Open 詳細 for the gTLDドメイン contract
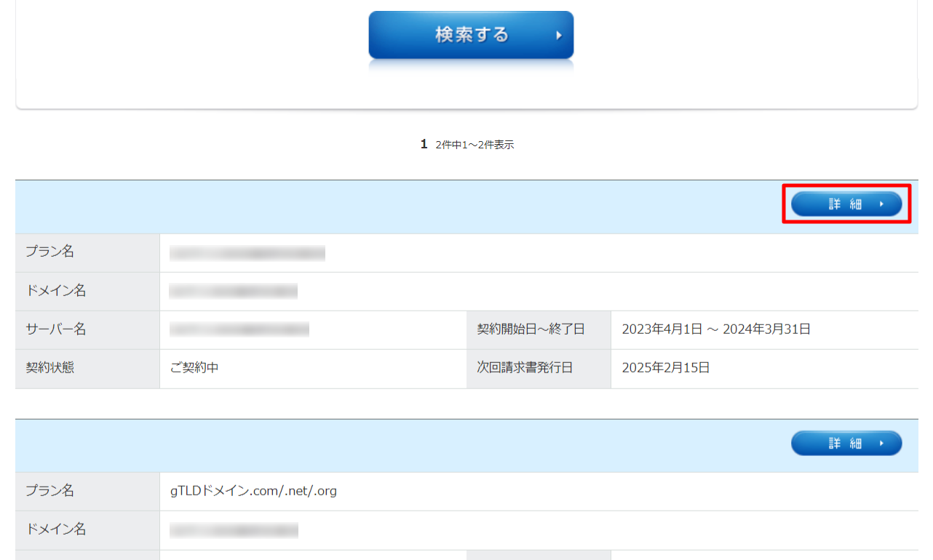This screenshot has height=560, width=933. click(846, 443)
